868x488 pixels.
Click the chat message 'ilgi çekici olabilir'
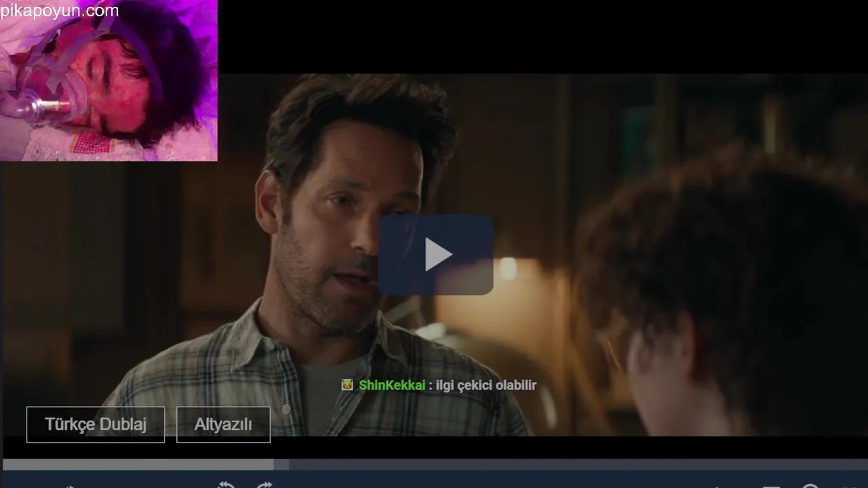click(486, 385)
